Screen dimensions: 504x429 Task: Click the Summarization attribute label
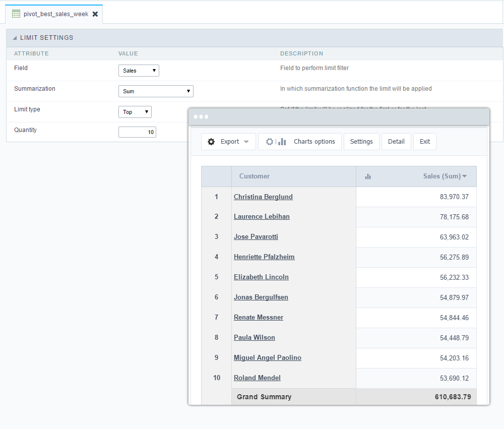click(x=35, y=89)
